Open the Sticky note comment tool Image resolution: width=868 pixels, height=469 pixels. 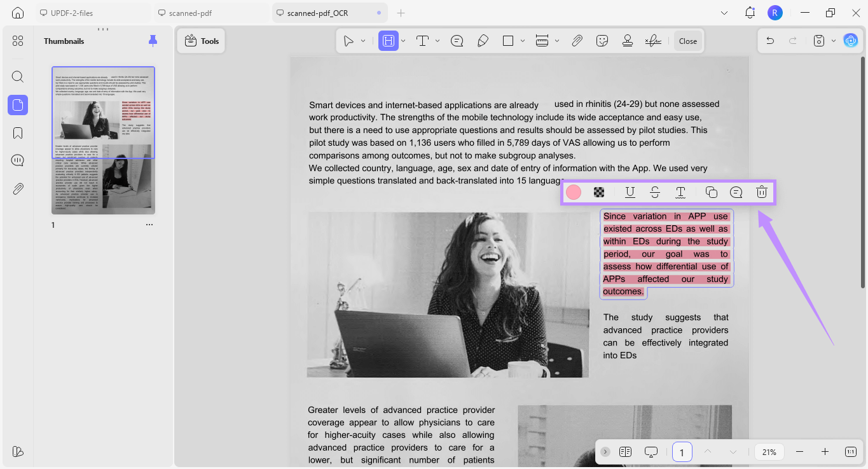(457, 40)
